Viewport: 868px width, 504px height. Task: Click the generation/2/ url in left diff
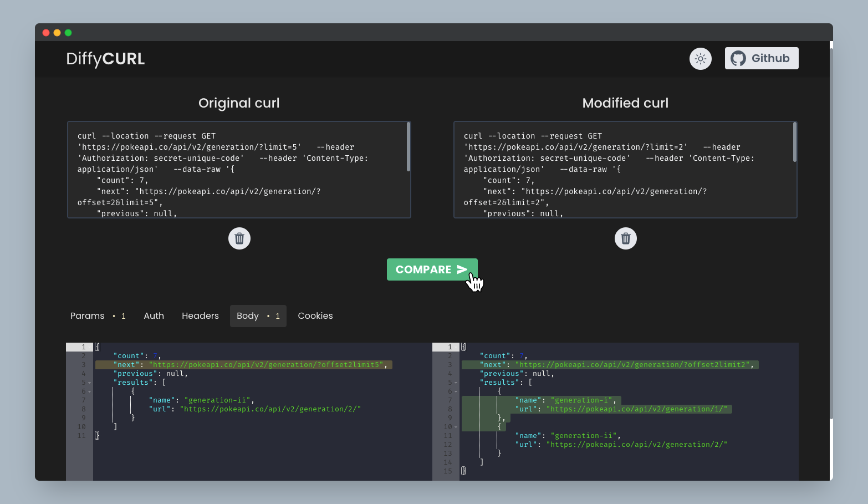point(270,409)
